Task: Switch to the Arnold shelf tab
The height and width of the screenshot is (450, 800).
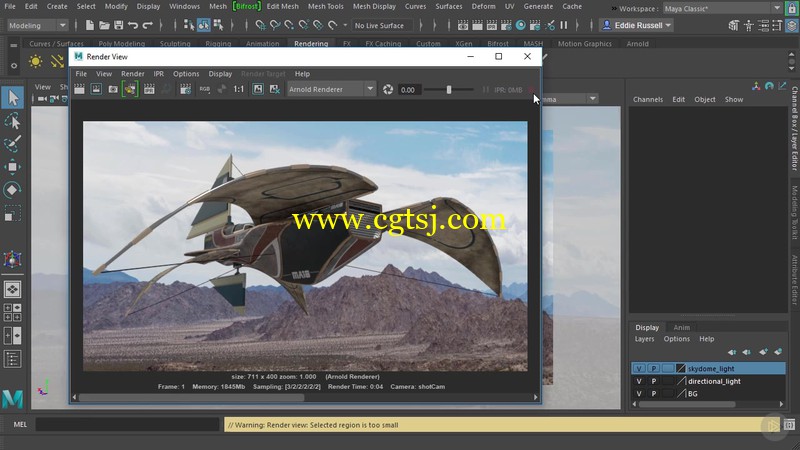Action: [x=637, y=44]
